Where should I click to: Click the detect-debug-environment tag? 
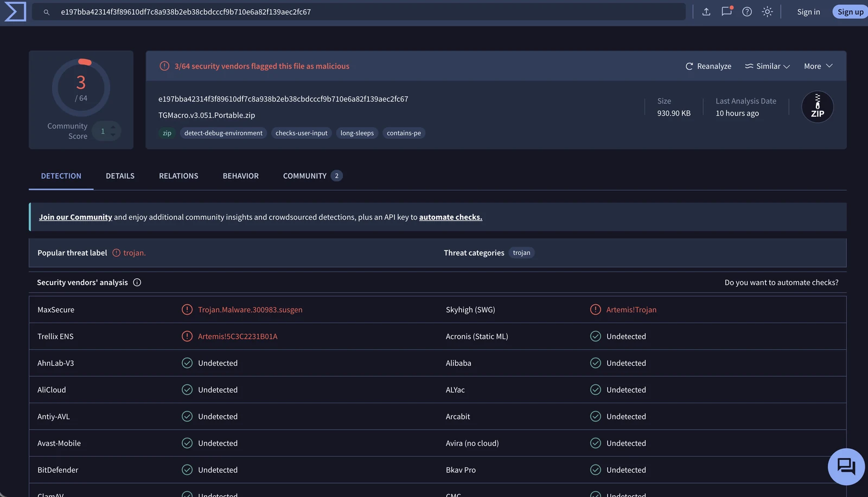(x=224, y=133)
